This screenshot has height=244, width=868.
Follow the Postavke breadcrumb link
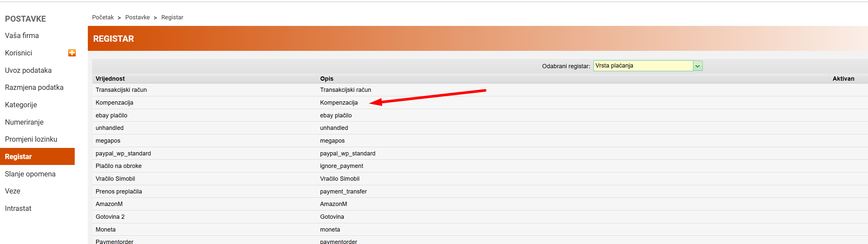pos(138,17)
